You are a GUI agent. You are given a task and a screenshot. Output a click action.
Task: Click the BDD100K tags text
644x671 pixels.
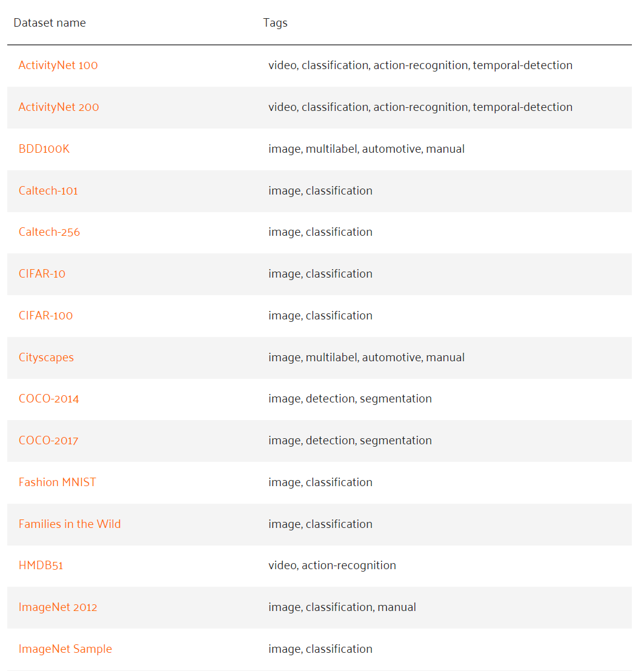click(x=367, y=149)
